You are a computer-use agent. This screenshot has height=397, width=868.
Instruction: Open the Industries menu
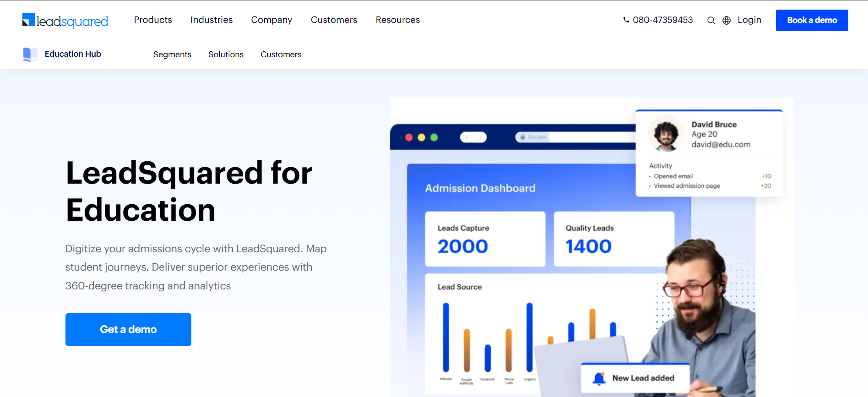pyautogui.click(x=212, y=20)
